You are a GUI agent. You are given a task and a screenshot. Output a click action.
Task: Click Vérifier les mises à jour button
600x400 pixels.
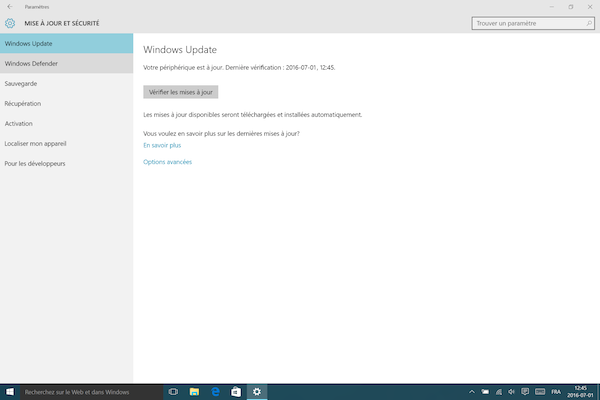(181, 92)
